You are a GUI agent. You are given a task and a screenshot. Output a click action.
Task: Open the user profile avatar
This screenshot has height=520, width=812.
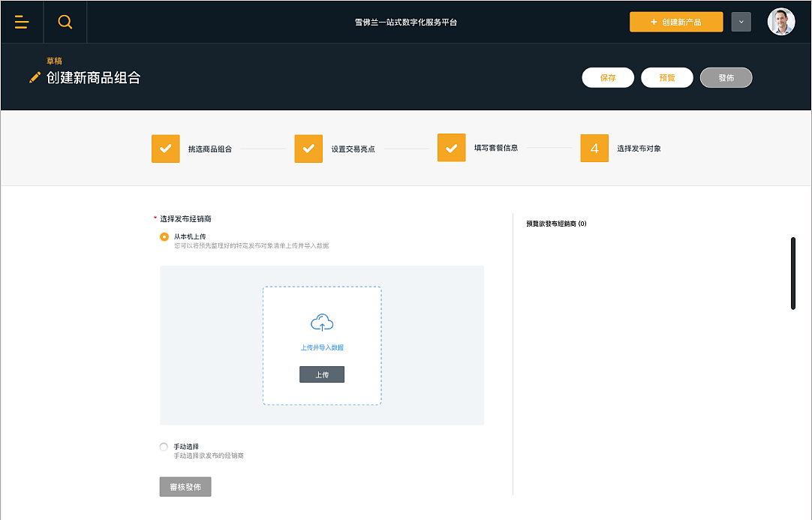click(780, 22)
